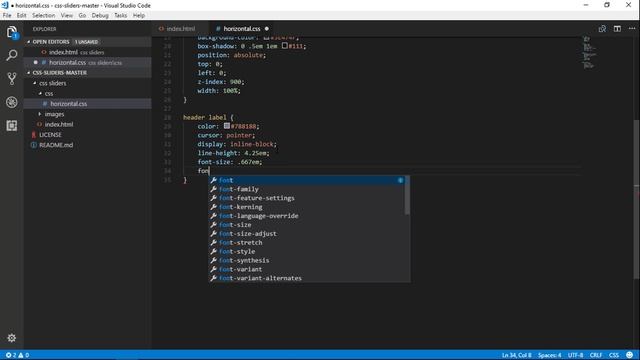The image size is (640, 360).
Task: Open the File menu
Action: coord(7,15)
